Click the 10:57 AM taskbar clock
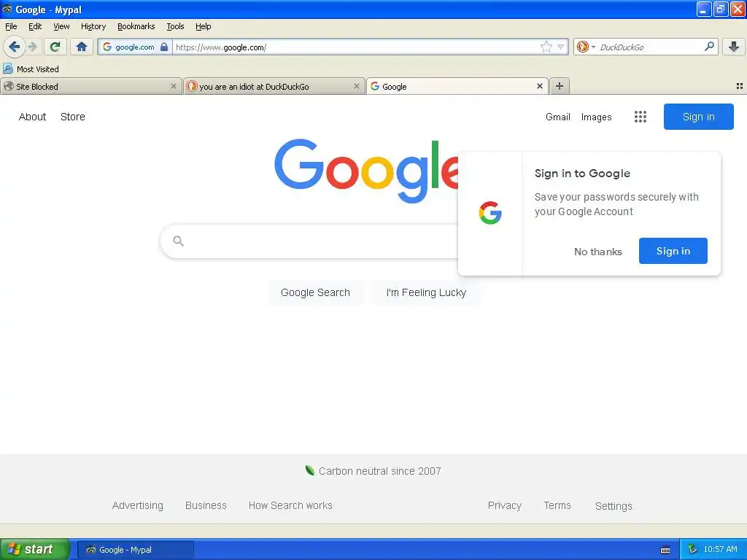The image size is (747, 560). pos(720,550)
